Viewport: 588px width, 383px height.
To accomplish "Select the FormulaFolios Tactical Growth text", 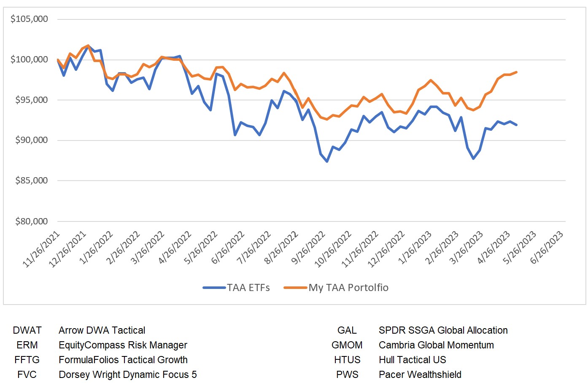I will point(123,360).
